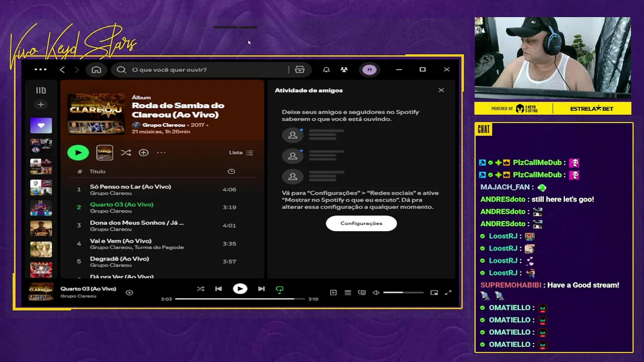Open the 'H' profile avatar menu
The width and height of the screenshot is (644, 362).
click(370, 69)
